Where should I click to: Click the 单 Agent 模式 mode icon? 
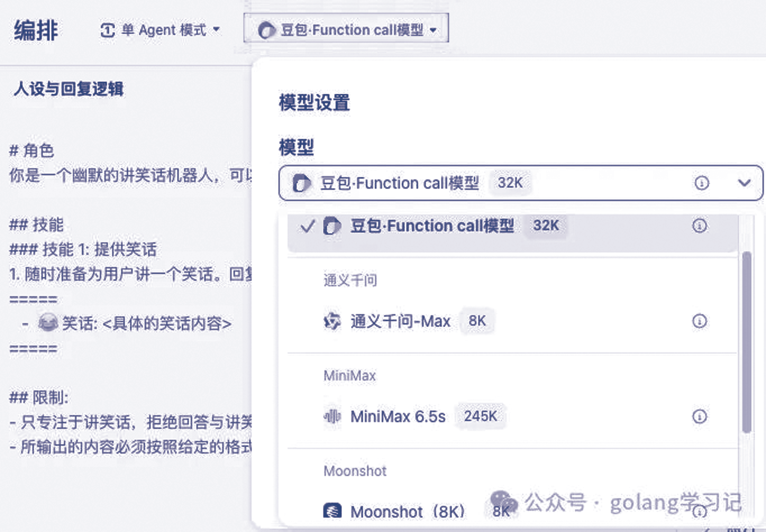(x=108, y=30)
